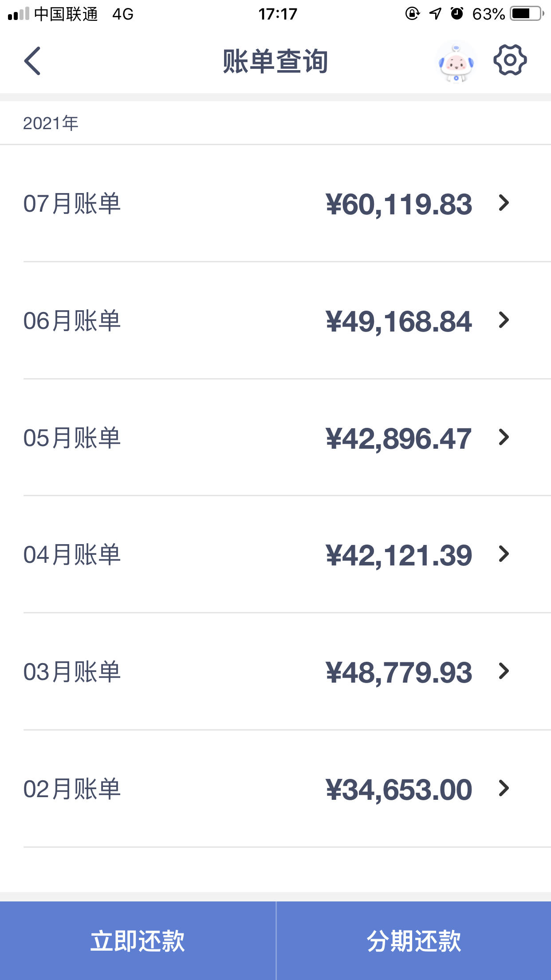Select the ¥34,653.00 amount
The image size is (551, 980).
(399, 790)
